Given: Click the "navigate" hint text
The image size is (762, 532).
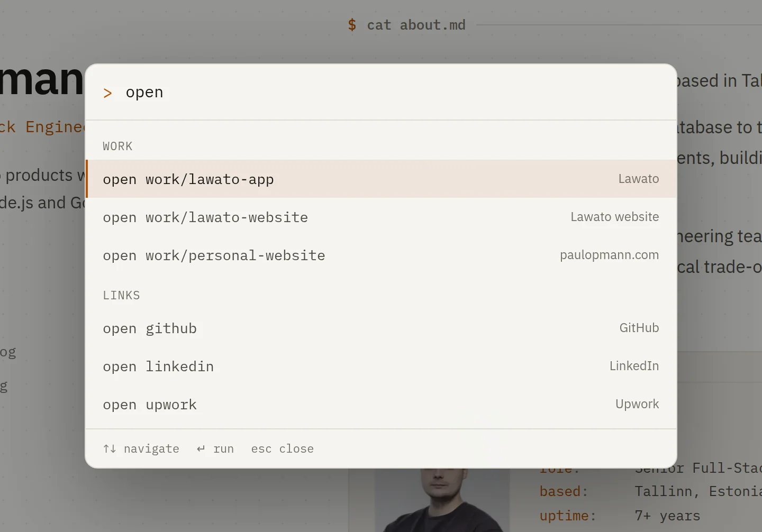Looking at the screenshot, I should coord(151,448).
